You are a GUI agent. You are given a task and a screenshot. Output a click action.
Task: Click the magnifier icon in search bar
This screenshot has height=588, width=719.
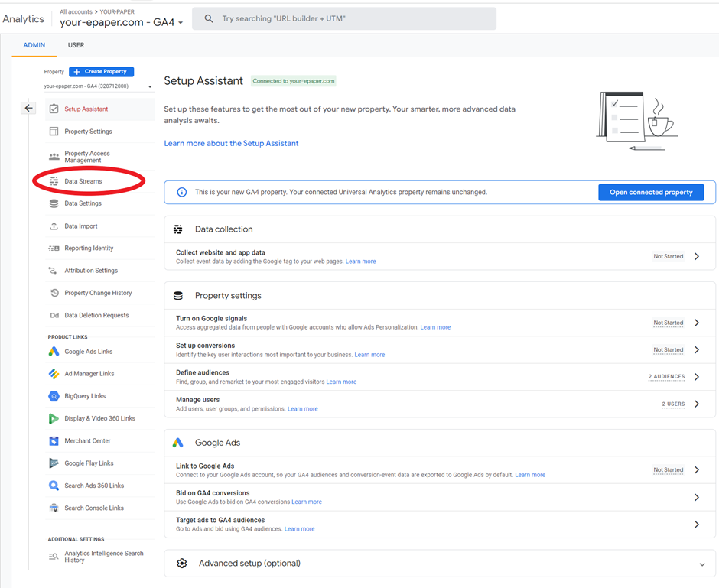(x=209, y=18)
